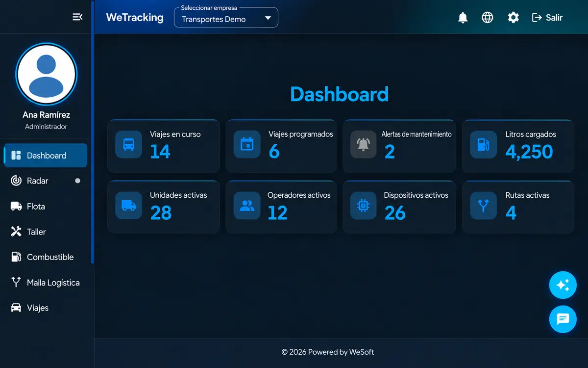Click the calendar icon on Viajes programados card
This screenshot has width=588, height=368.
coord(247,144)
